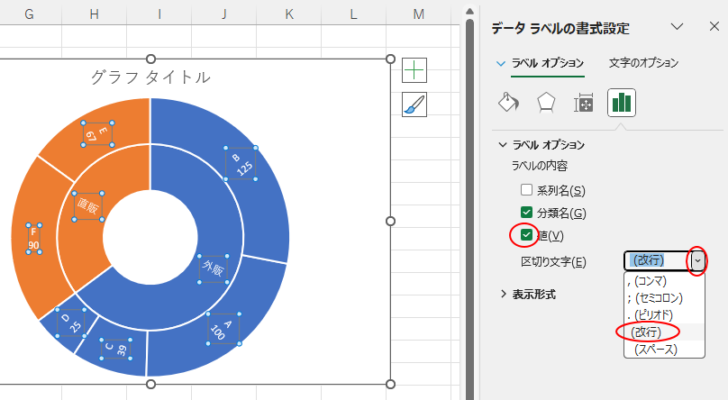
Task: Open the 区切り文字 dropdown arrow
Action: [698, 261]
